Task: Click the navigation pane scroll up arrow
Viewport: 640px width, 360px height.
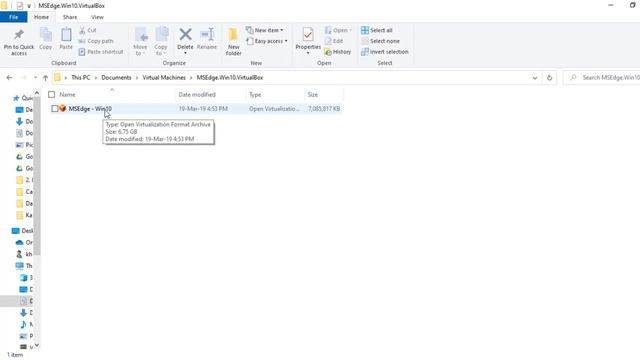Action: (x=37, y=93)
